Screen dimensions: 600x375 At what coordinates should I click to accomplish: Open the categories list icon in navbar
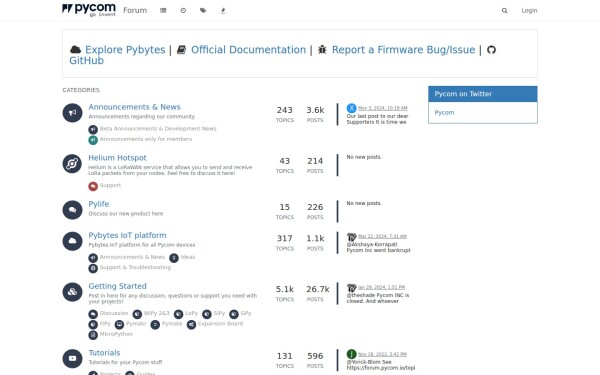[x=163, y=11]
